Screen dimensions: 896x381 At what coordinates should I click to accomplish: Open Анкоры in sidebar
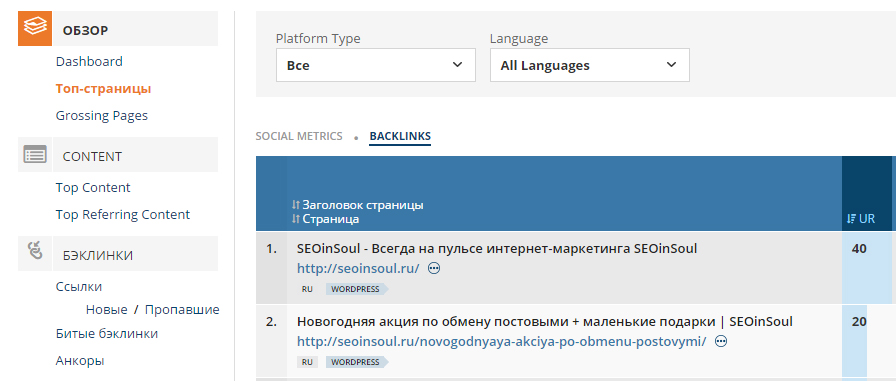pos(80,360)
